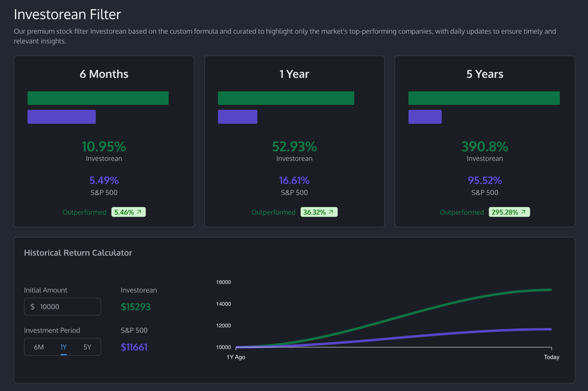Click the arrow icon beside 36.32%

coord(331,212)
